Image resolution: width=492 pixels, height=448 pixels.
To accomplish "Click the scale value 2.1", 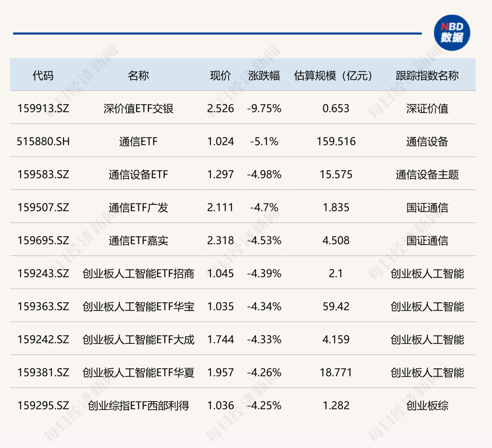I will click(336, 273).
